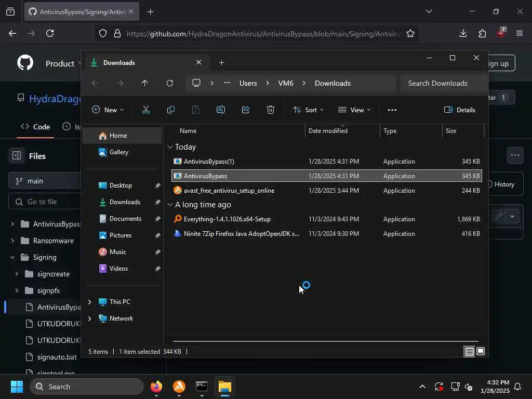Toggle the Details pane in Explorer
This screenshot has height=399, width=532.
pyautogui.click(x=459, y=110)
